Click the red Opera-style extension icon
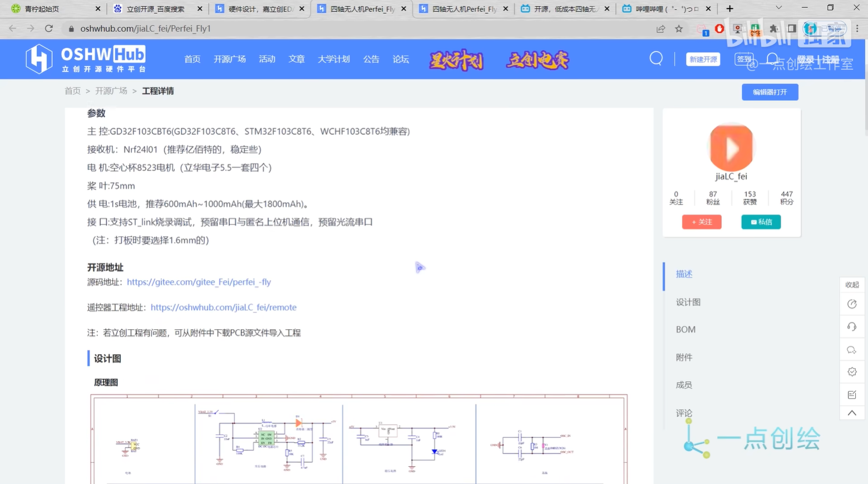Image resolution: width=868 pixels, height=484 pixels. pyautogui.click(x=719, y=28)
